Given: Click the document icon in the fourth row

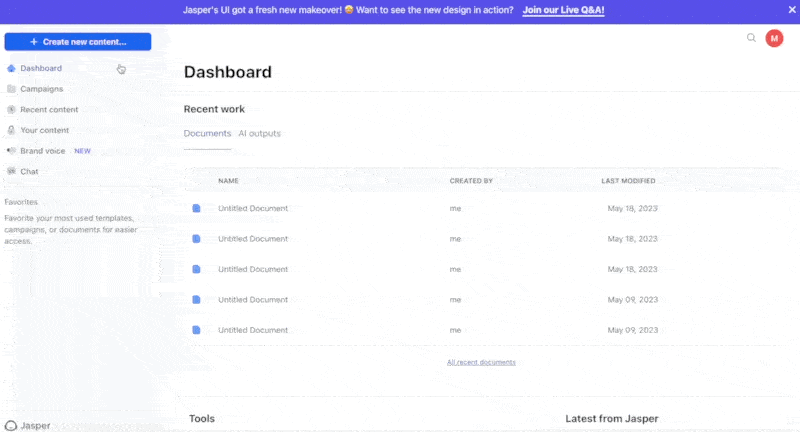Looking at the screenshot, I should [196, 300].
